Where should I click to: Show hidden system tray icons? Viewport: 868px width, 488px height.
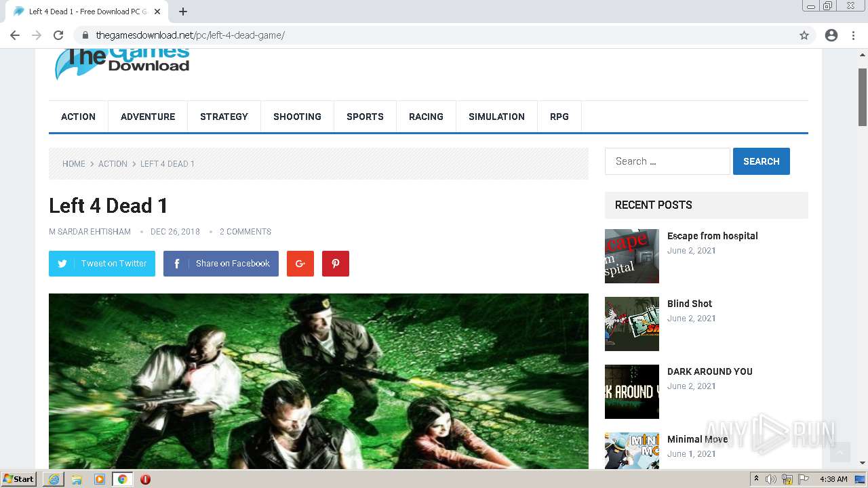click(757, 479)
